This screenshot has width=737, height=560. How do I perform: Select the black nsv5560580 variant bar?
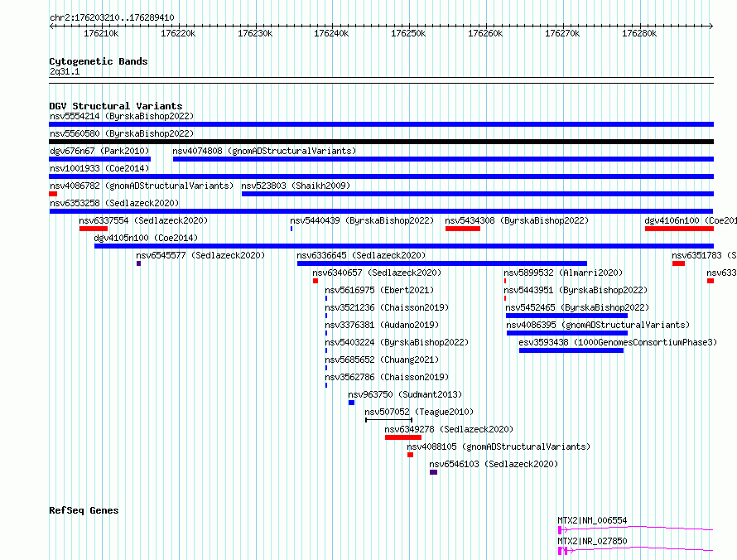point(381,142)
